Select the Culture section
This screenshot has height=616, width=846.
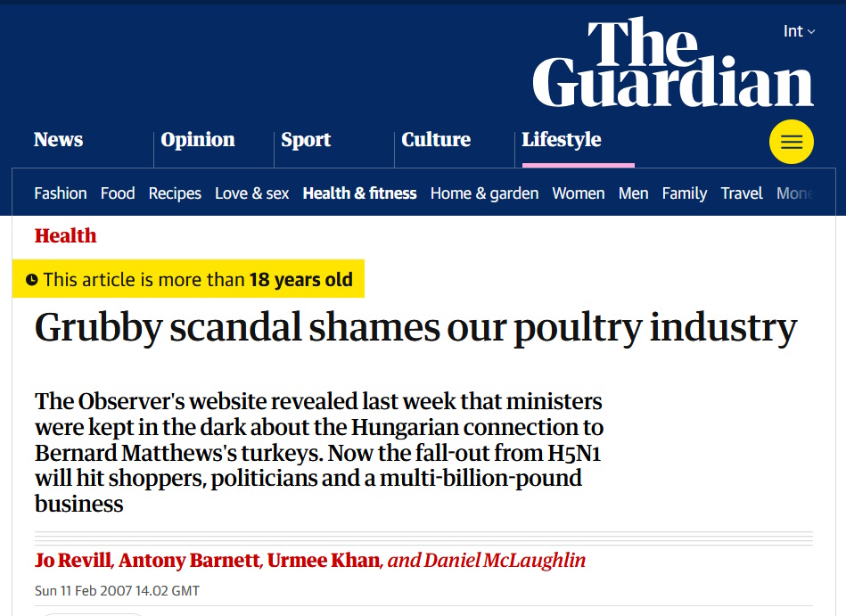(436, 140)
